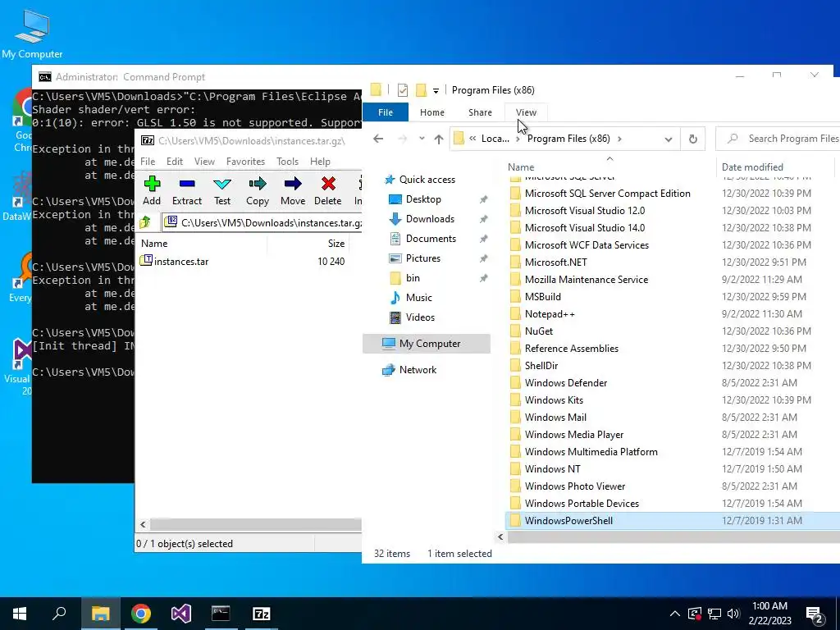Click the Test icon in 7-Zip
Screen dimensions: 840x630
pyautogui.click(x=222, y=190)
